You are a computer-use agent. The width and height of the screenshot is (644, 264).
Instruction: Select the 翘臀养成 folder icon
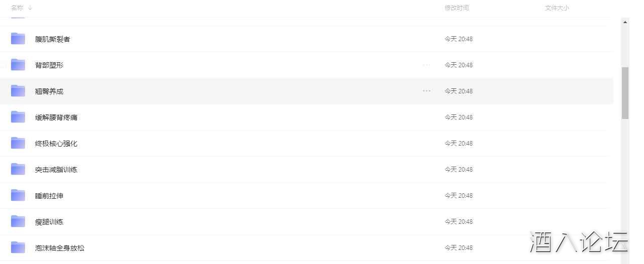[18, 91]
